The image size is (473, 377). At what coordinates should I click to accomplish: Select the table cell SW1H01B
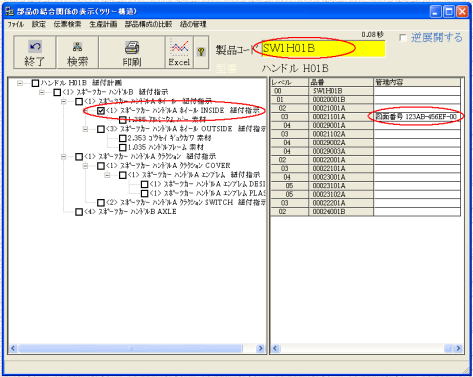(x=341, y=91)
